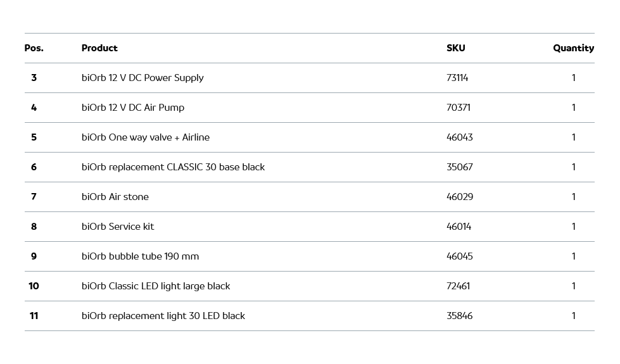Viewport: 620px width, 364px height.
Task: Click the Pos. column header
Action: 34,48
